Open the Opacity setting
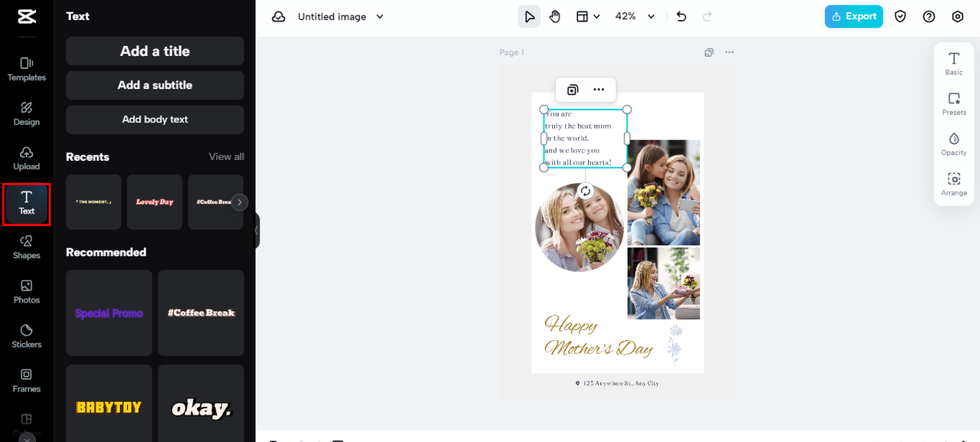This screenshot has width=980, height=442. tap(954, 143)
